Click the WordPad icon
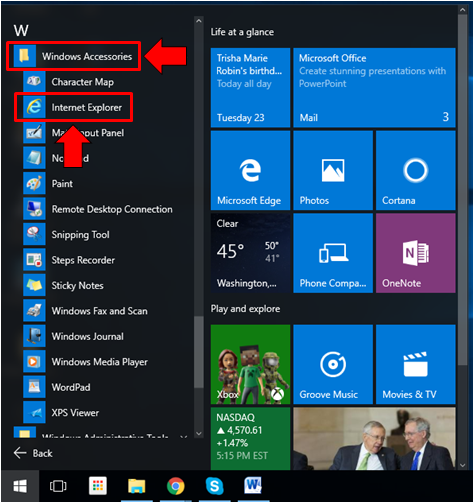This screenshot has height=504, width=474. tap(34, 387)
